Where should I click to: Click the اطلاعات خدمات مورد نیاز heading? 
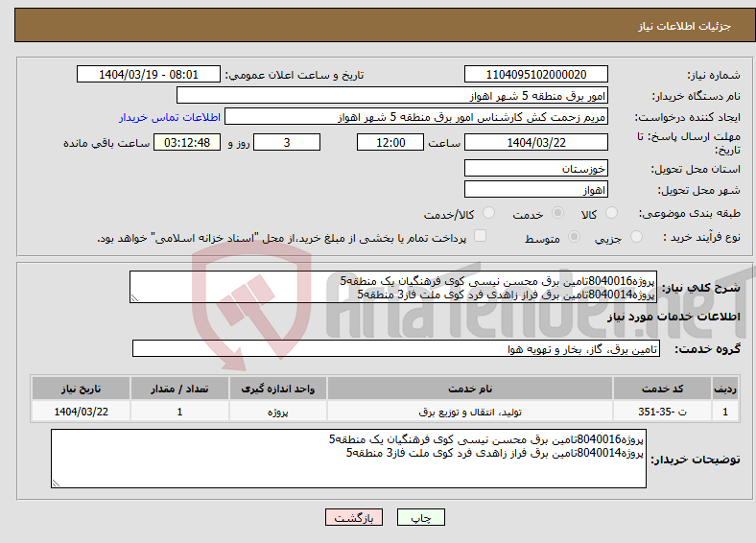pos(673,317)
